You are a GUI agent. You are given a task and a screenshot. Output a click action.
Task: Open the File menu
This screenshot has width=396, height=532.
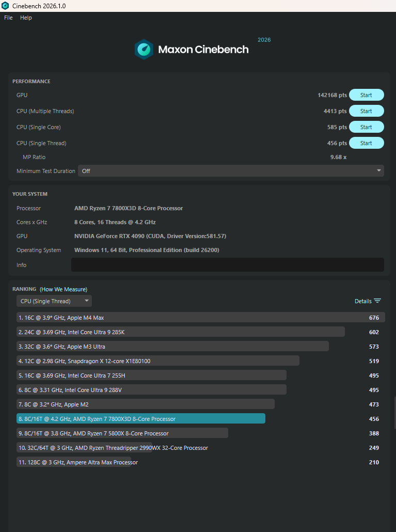click(8, 18)
